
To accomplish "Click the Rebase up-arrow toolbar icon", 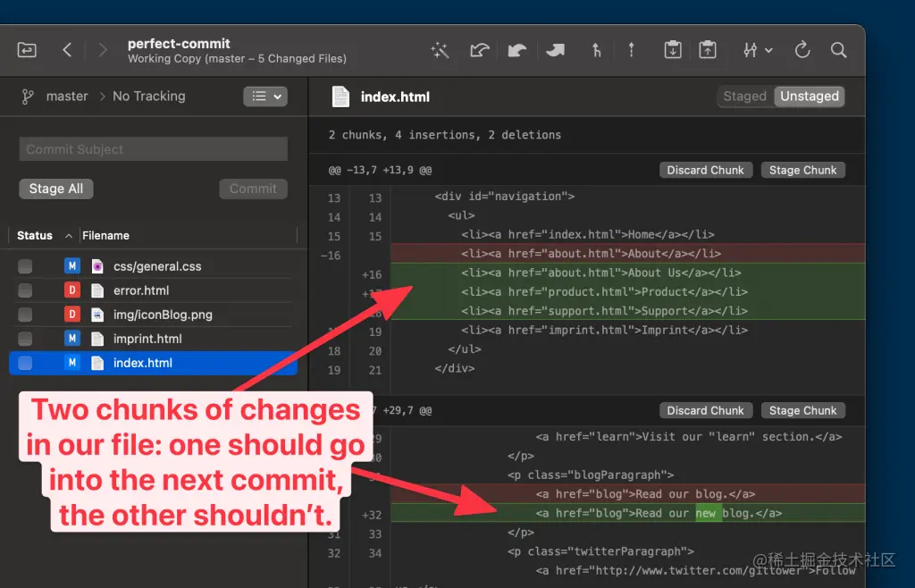I will (631, 50).
